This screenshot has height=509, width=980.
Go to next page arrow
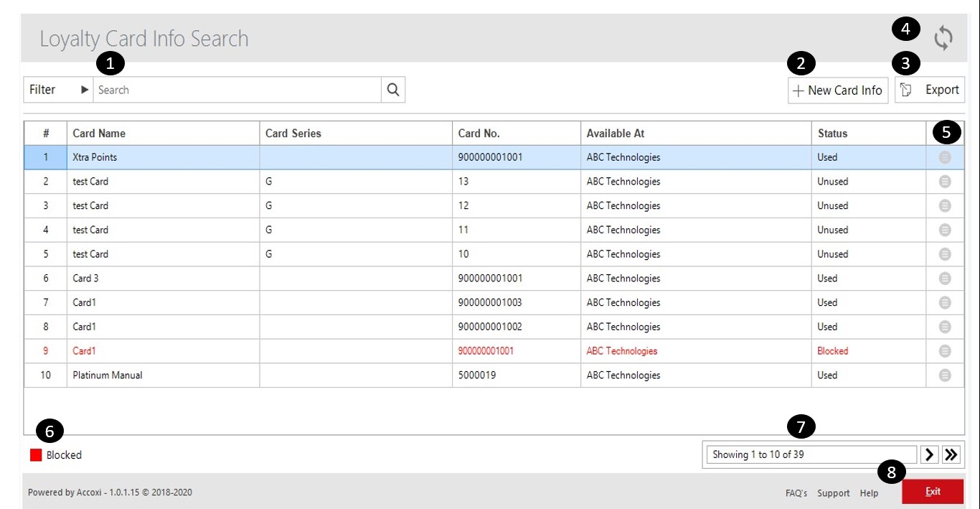tap(930, 454)
